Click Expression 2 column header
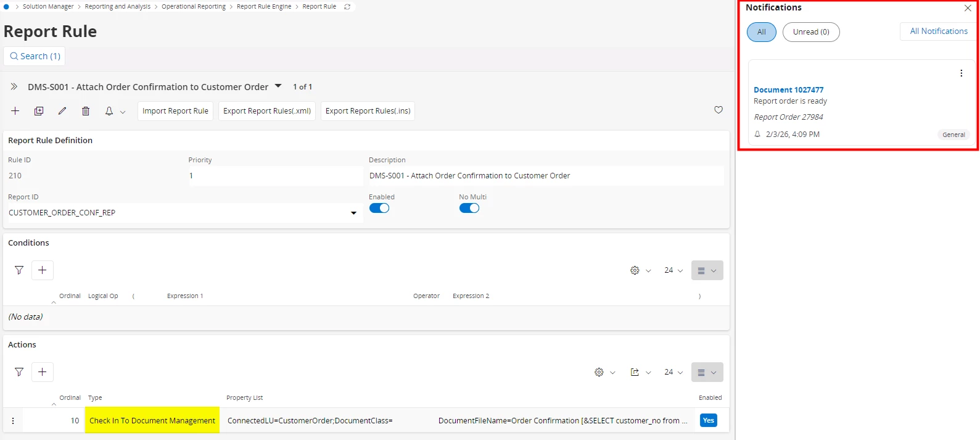Screen dimensions: 980x440 (471, 296)
